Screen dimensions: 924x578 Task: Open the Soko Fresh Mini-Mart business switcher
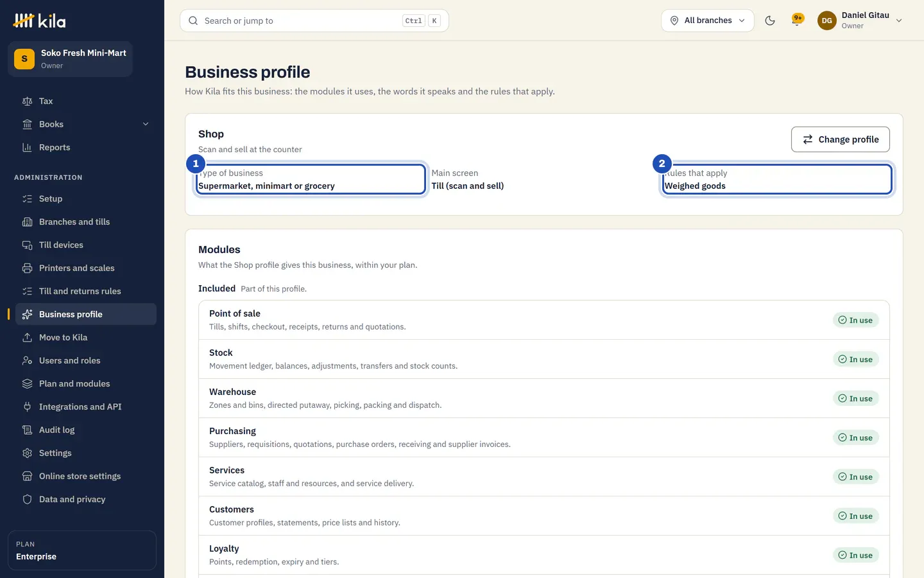(x=71, y=59)
